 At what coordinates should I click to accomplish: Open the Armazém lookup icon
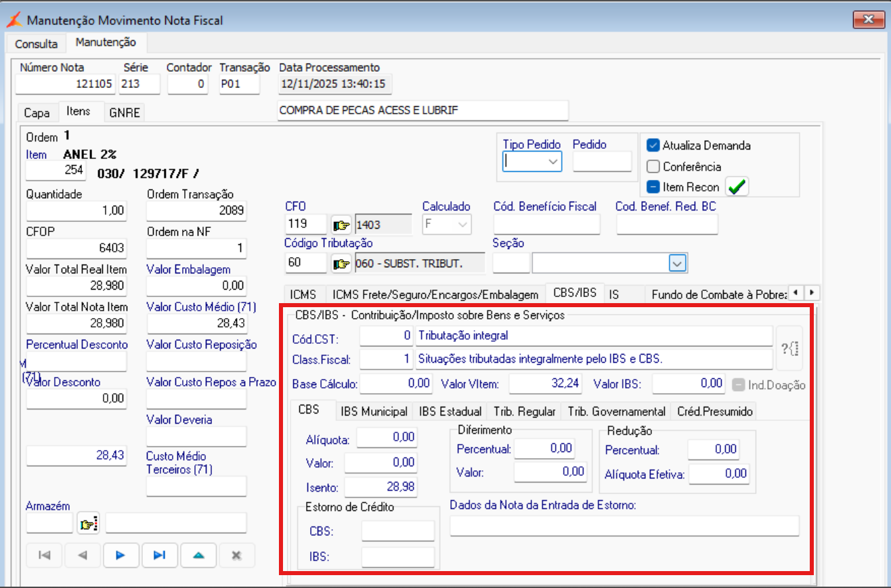coord(88,523)
